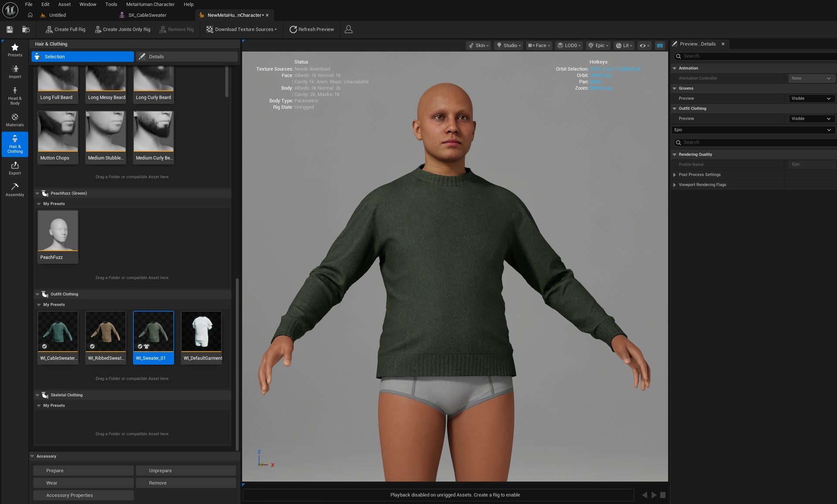
Task: Open the LOD0 dropdown
Action: tap(569, 45)
